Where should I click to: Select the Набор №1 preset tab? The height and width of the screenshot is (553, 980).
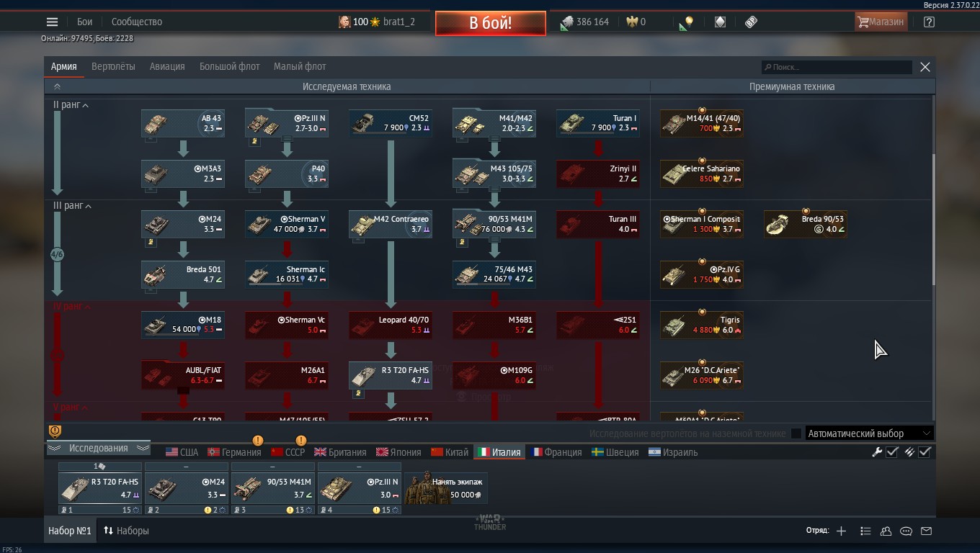point(70,531)
